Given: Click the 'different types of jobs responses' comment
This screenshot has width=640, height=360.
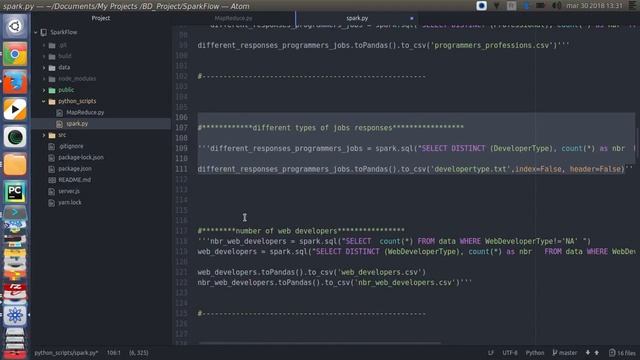Looking at the screenshot, I should coord(331,128).
